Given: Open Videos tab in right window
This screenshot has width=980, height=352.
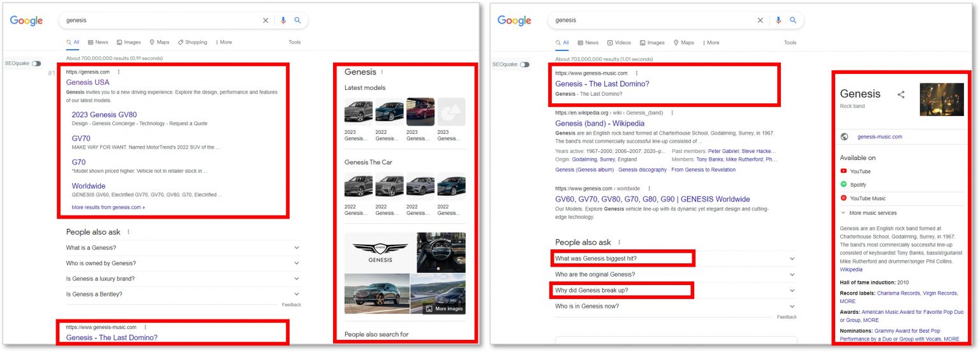Looking at the screenshot, I should coord(619,43).
